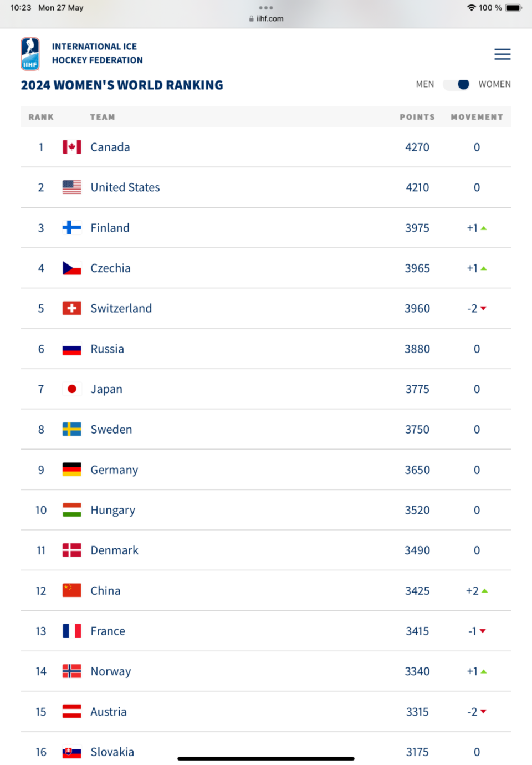532x765 pixels.
Task: Click the Norway flag icon
Action: (x=72, y=671)
